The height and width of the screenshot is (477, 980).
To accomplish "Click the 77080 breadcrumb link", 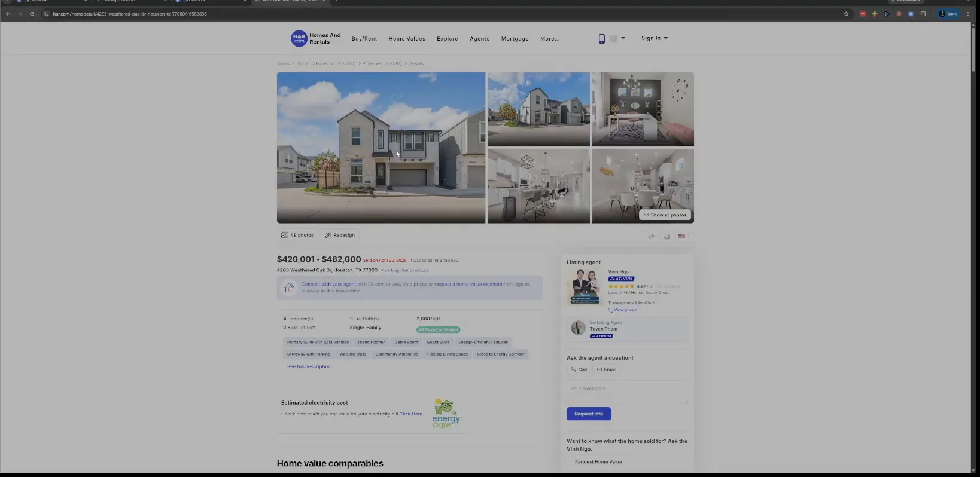I will tap(348, 63).
